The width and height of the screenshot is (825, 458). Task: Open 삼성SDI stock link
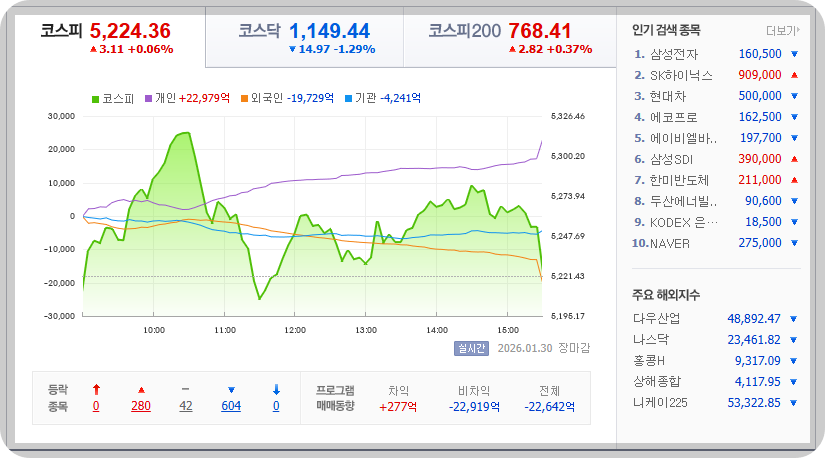click(x=671, y=160)
